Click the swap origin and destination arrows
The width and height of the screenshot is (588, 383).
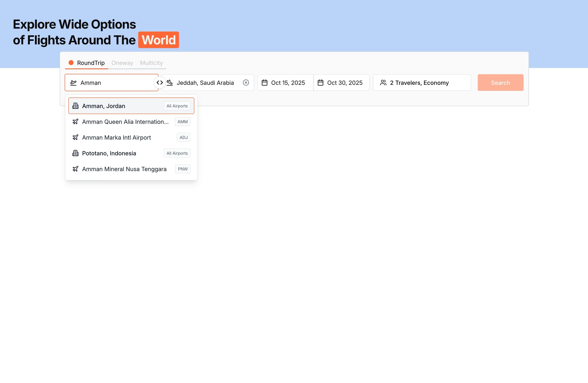click(160, 83)
